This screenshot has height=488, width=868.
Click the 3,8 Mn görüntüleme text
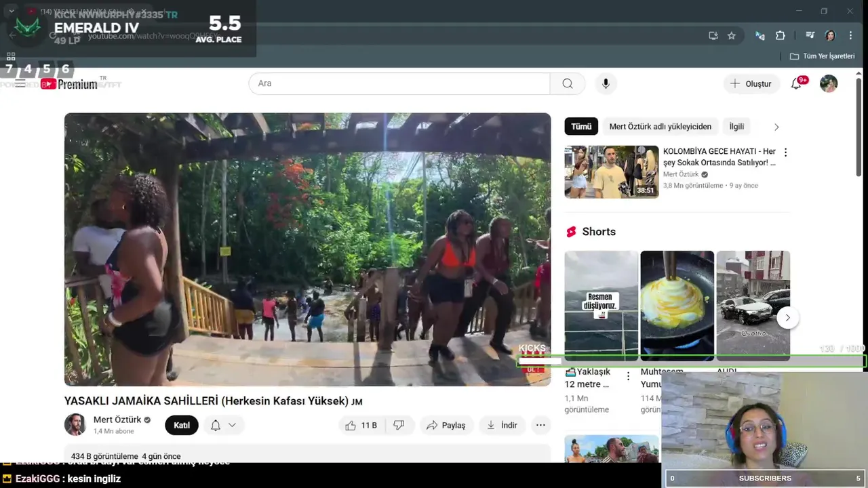tap(693, 185)
